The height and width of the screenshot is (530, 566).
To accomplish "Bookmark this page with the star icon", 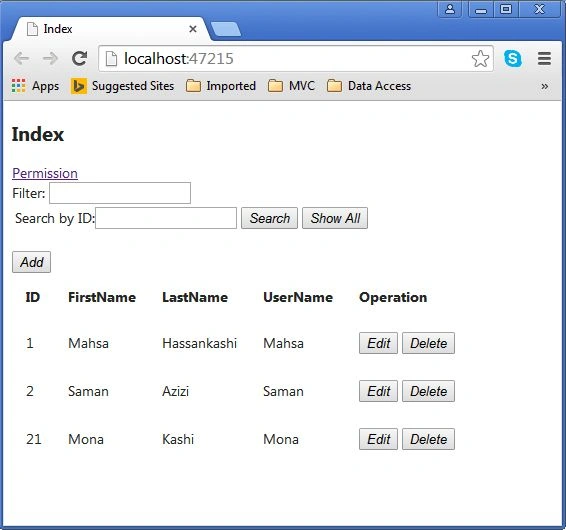I will [x=480, y=58].
